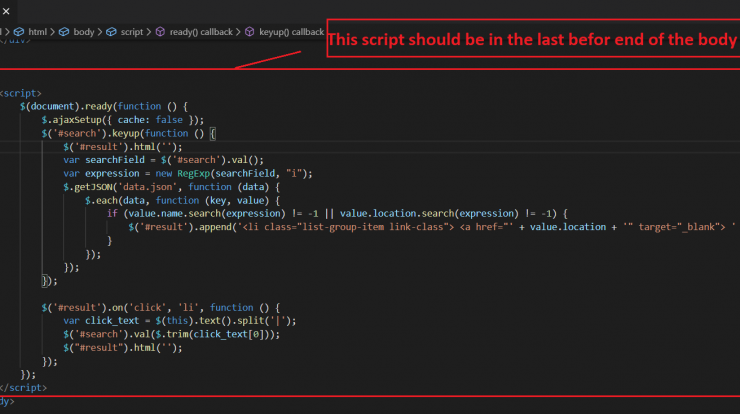Expand the chevron after body breadcrumb
This screenshot has width=740, height=414.
100,32
